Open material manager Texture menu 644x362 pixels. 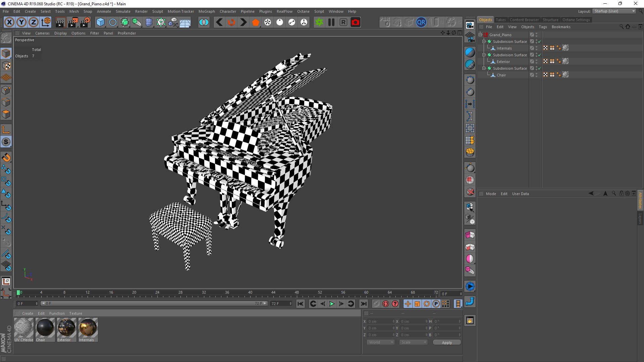tap(75, 313)
